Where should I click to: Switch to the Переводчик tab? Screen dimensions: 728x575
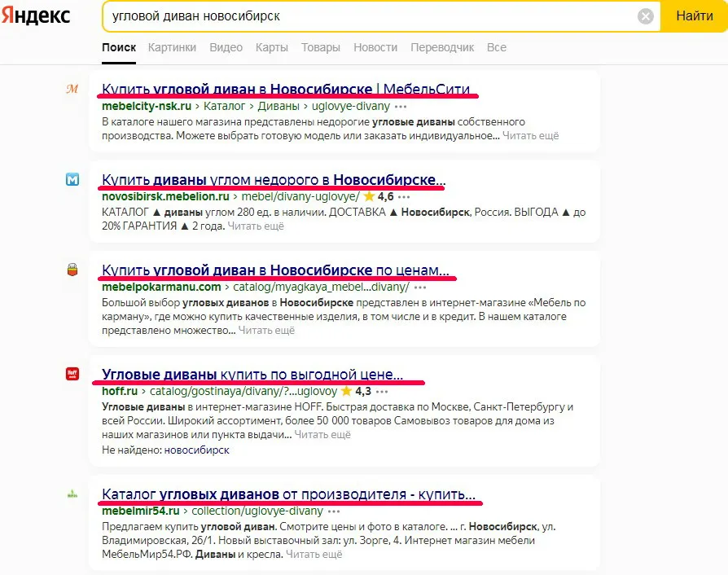(442, 47)
